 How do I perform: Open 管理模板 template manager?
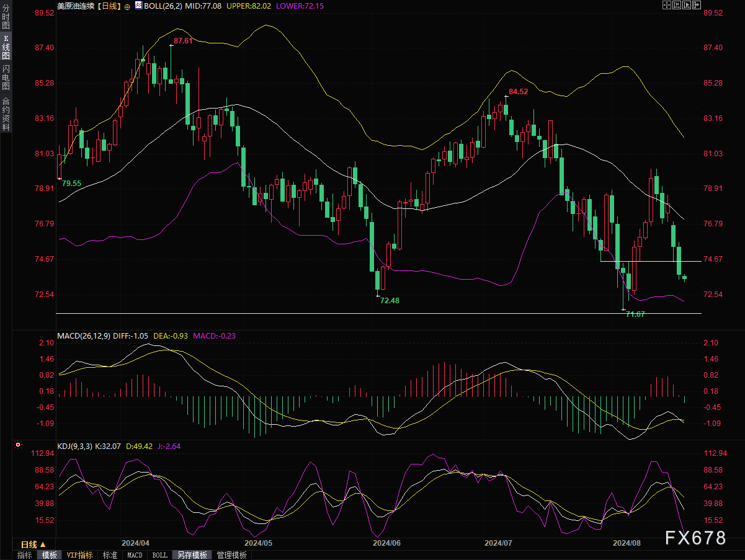pyautogui.click(x=231, y=555)
